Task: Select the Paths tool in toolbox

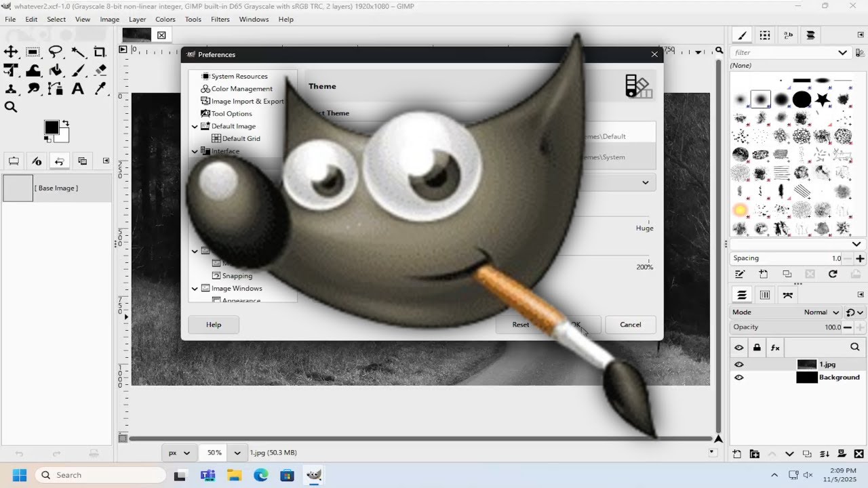Action: pyautogui.click(x=56, y=89)
